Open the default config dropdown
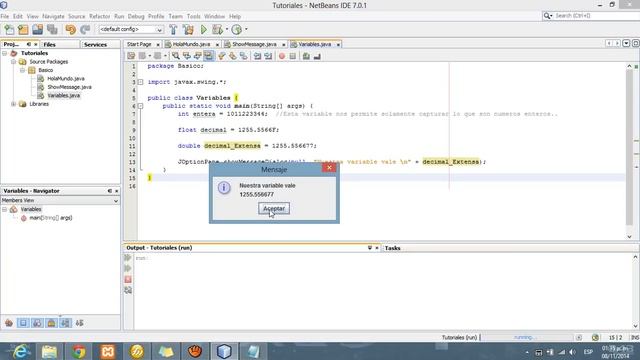This screenshot has height=360, width=640. [159, 29]
